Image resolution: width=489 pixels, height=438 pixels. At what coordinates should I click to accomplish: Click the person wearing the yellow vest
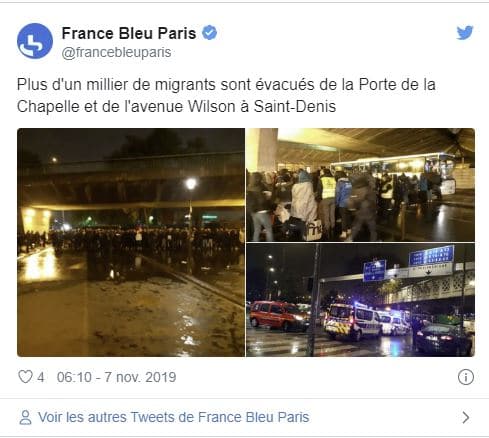pyautogui.click(x=327, y=194)
